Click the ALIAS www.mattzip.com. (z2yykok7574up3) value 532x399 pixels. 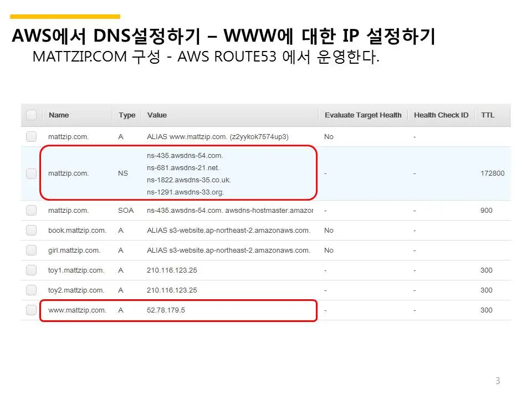tap(217, 137)
